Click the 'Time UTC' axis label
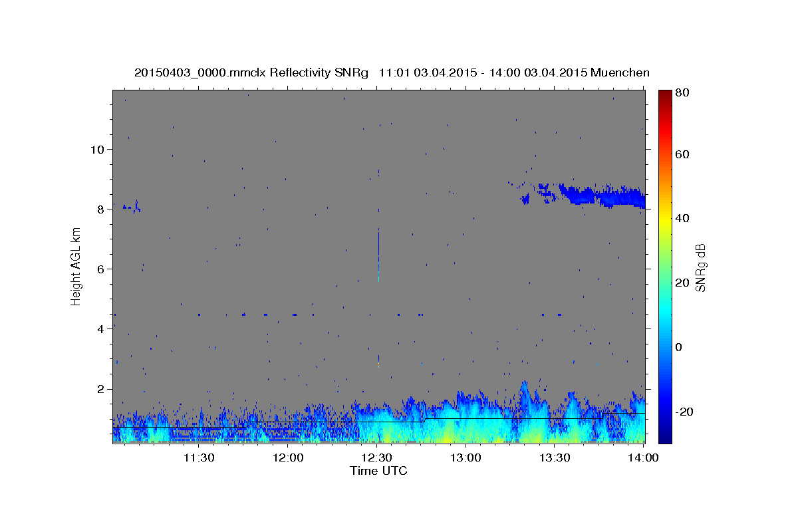Viewport: 798px width, 532px height. tap(378, 471)
